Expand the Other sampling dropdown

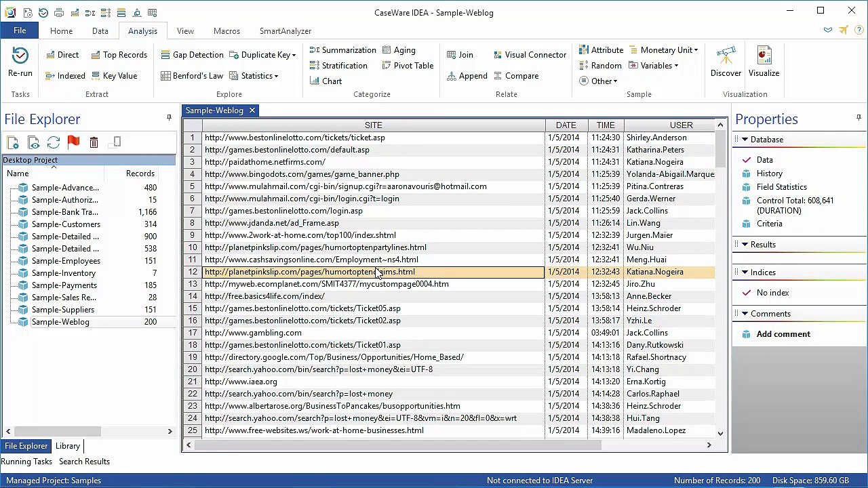[598, 81]
